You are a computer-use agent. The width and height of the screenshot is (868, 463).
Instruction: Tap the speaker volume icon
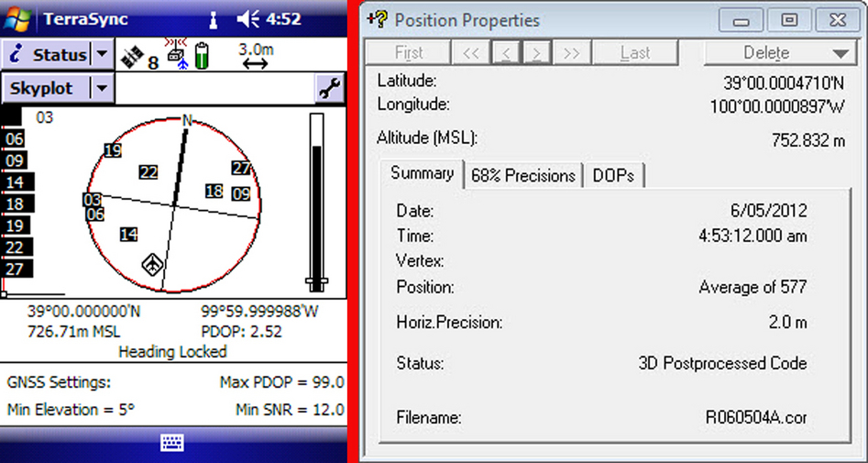[x=247, y=20]
